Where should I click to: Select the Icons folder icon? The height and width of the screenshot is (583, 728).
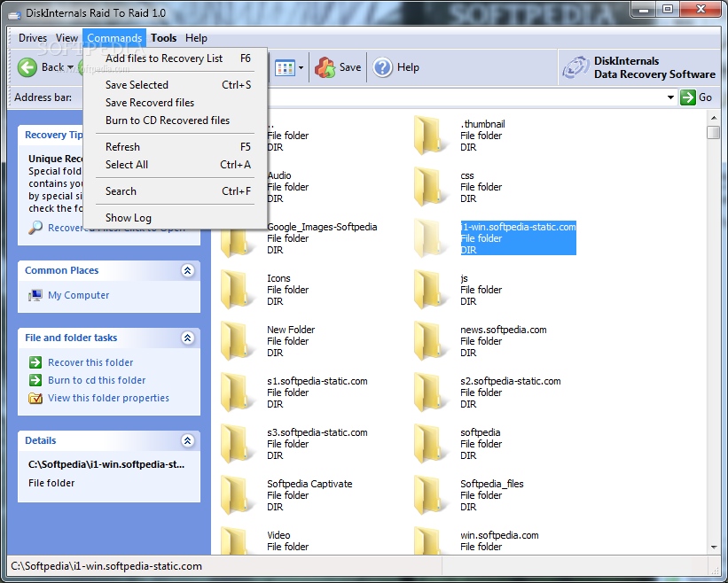click(x=237, y=290)
